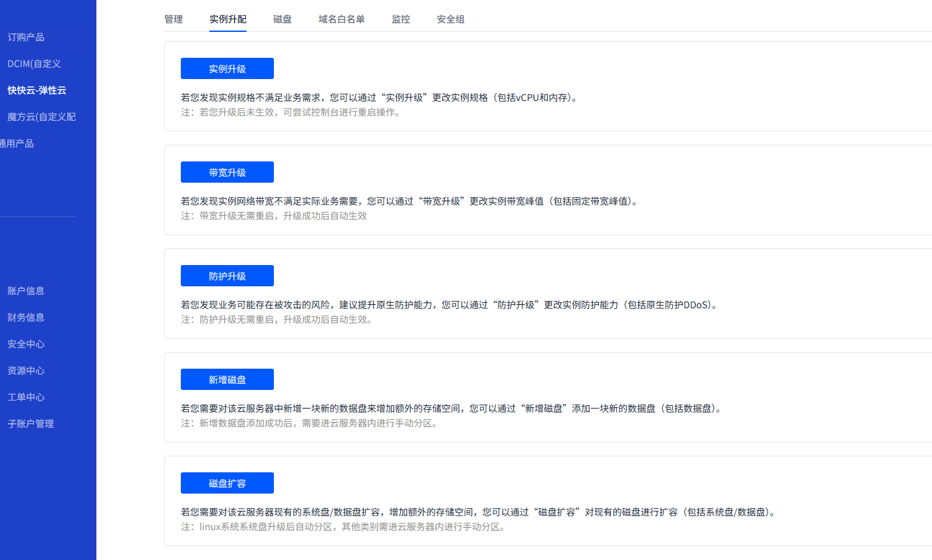Viewport: 932px width, 560px height.
Task: Navigate to 安全中心 in the sidebar
Action: [26, 344]
